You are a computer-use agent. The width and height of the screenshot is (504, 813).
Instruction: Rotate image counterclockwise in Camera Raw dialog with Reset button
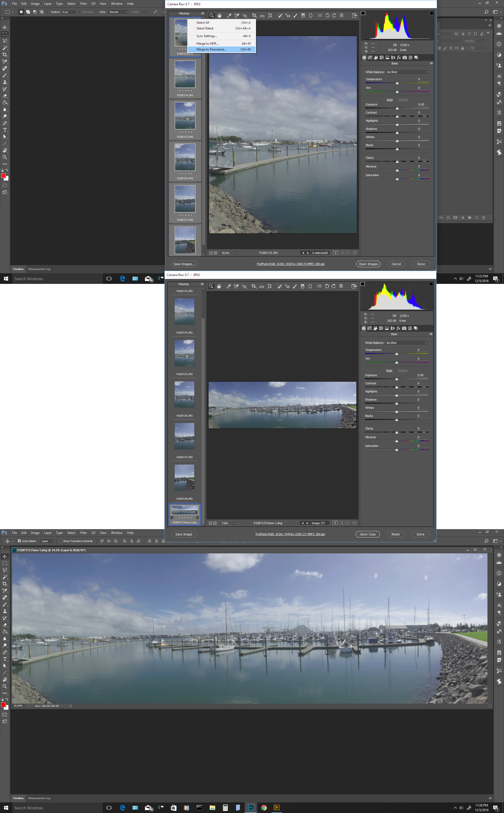[327, 286]
